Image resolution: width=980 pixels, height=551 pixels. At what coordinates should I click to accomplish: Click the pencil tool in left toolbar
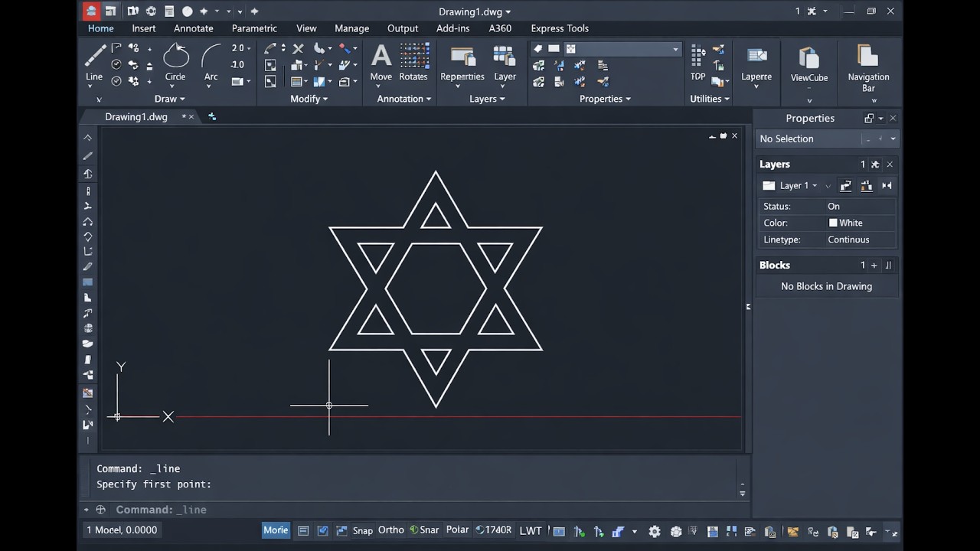pos(87,155)
